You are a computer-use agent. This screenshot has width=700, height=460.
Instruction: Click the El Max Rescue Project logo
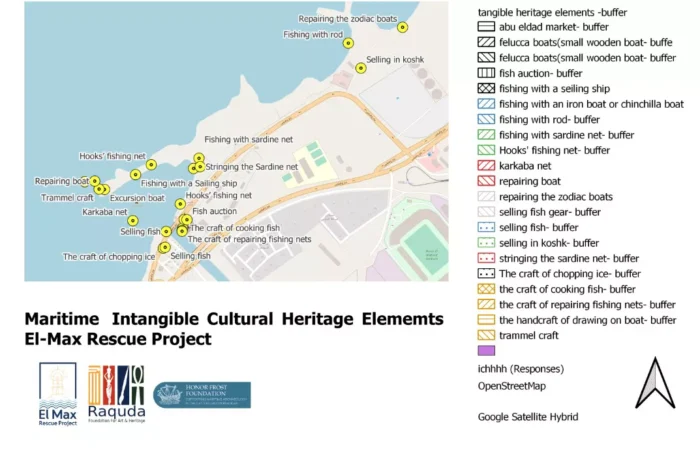(57, 395)
